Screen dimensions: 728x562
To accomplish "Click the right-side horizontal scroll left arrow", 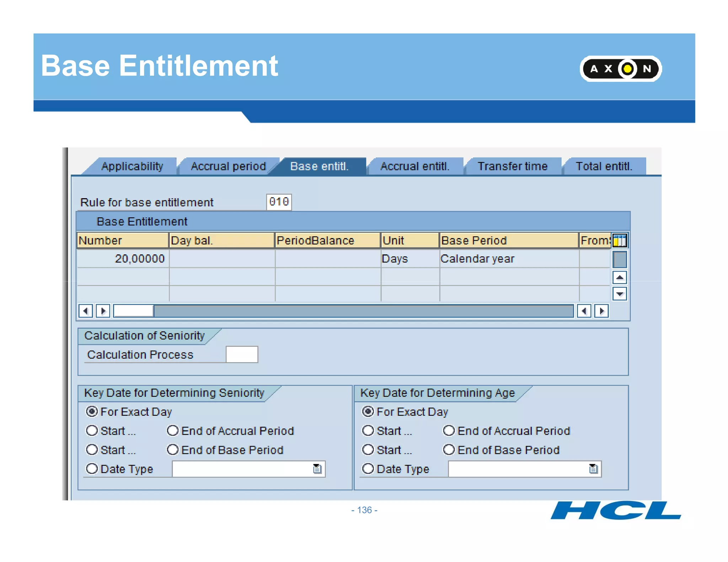I will point(584,311).
